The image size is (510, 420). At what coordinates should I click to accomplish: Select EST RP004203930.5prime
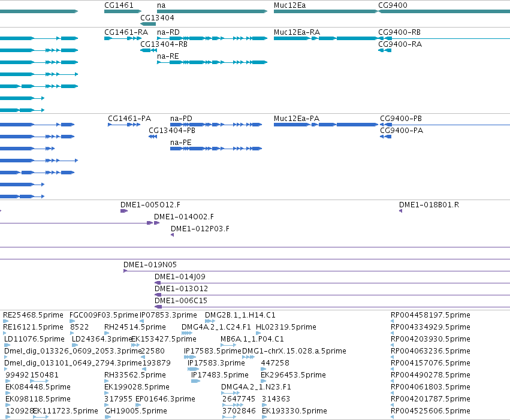click(x=430, y=339)
